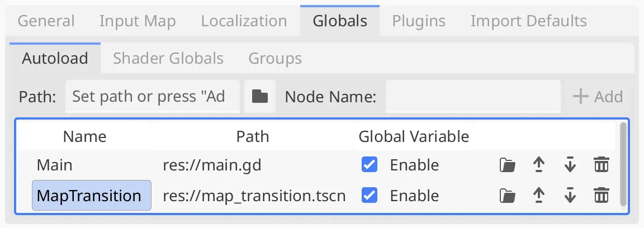Move MapTransition autoload up
This screenshot has height=228, width=644.
[538, 196]
